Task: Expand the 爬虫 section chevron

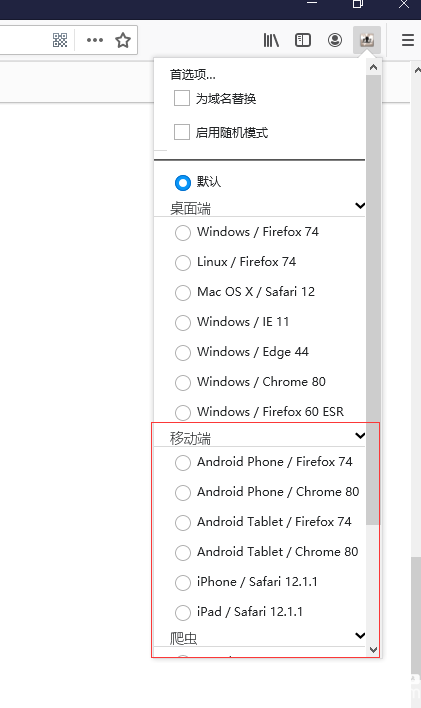Action: 360,636
